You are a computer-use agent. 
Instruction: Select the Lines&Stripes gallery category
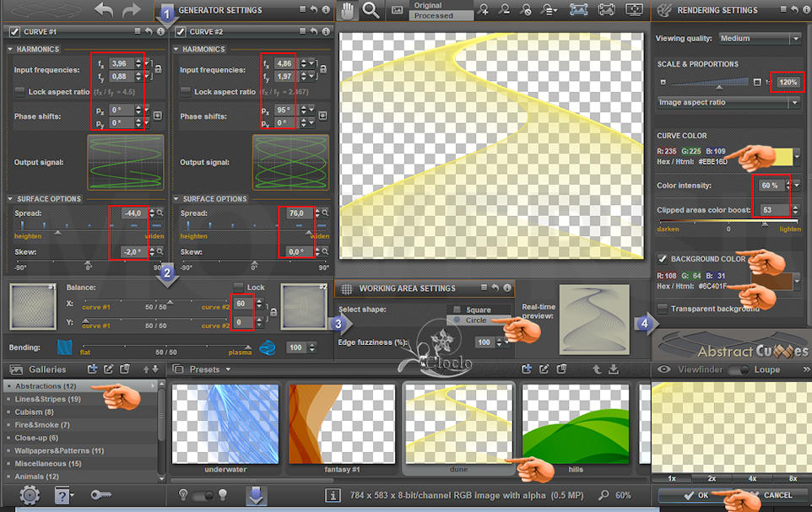(47, 399)
